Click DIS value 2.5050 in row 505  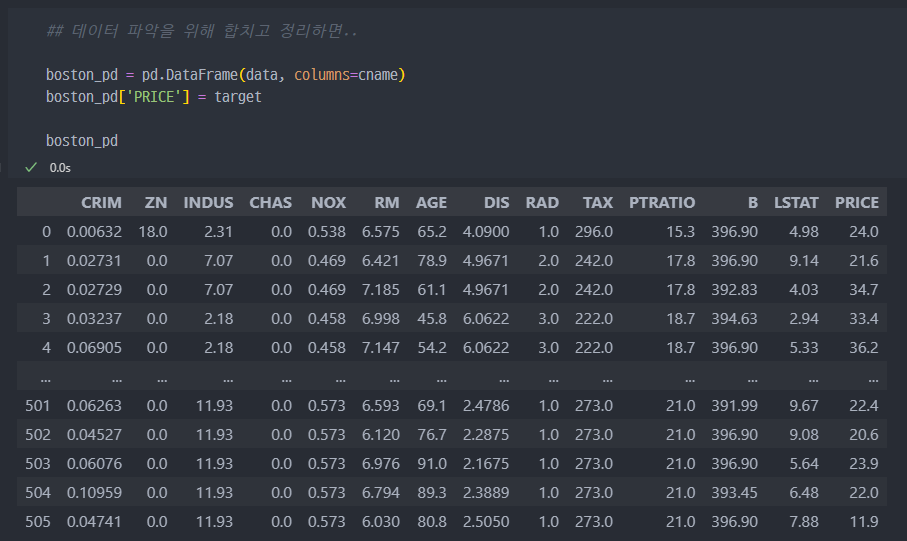pyautogui.click(x=486, y=521)
